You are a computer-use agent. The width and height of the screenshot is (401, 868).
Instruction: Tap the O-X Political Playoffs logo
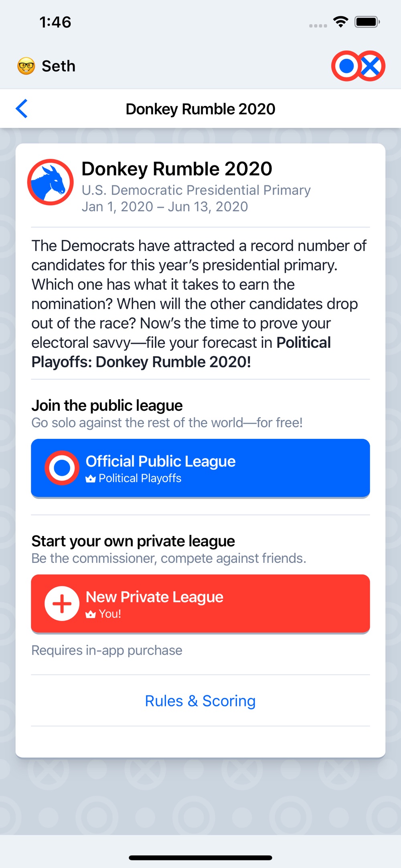click(x=358, y=66)
